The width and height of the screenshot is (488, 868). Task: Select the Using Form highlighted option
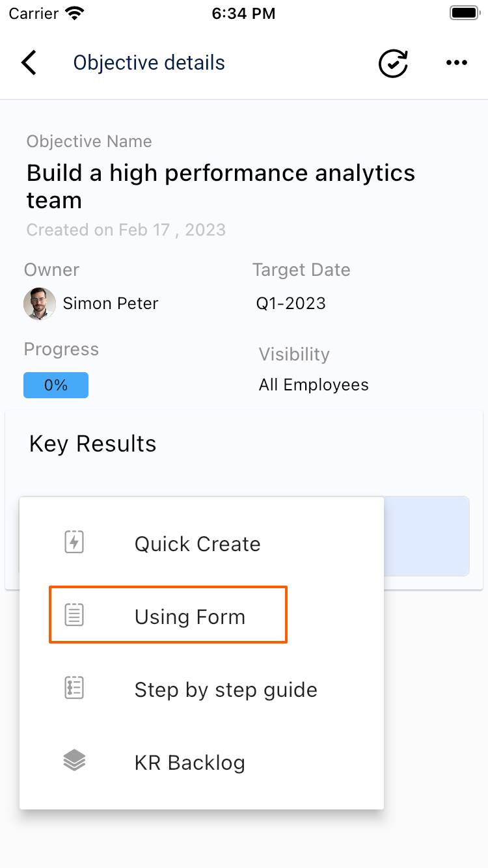point(189,616)
